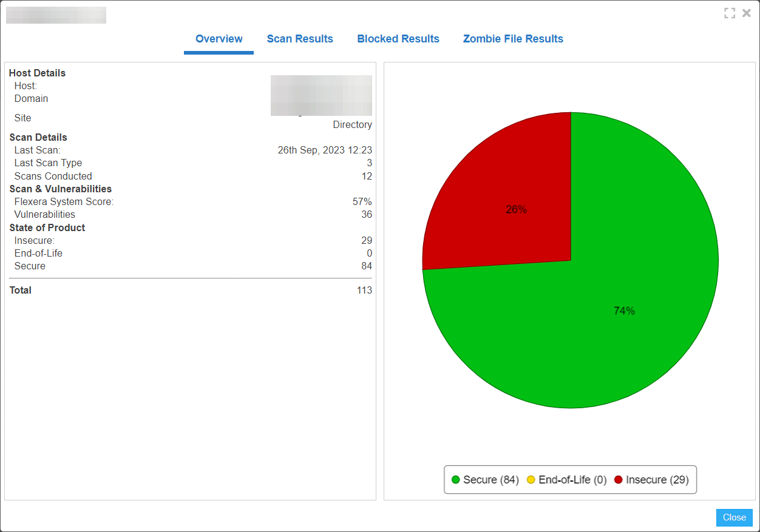Click the red Insecure legend dot
Viewport: 760px width, 532px height.
click(x=619, y=480)
